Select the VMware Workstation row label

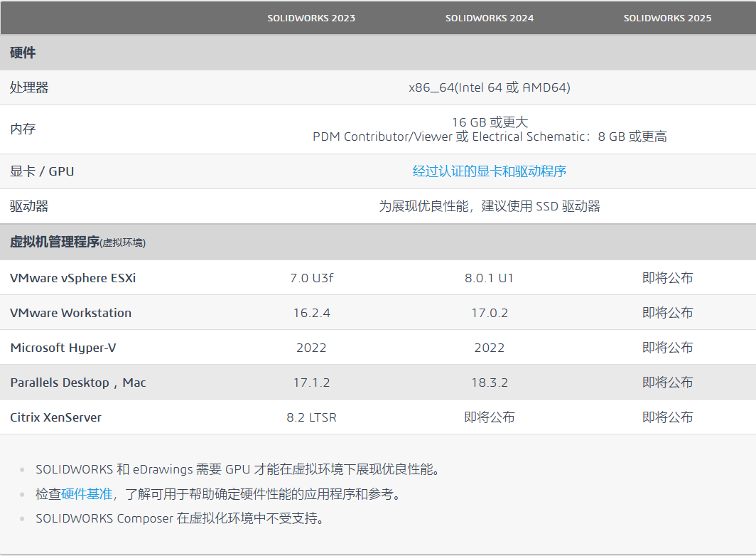tap(70, 313)
